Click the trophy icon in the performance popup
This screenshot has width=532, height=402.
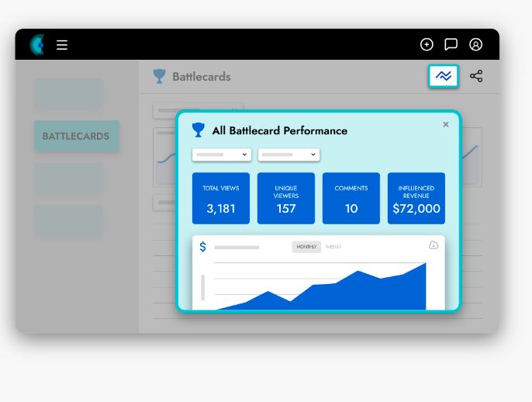coord(199,130)
